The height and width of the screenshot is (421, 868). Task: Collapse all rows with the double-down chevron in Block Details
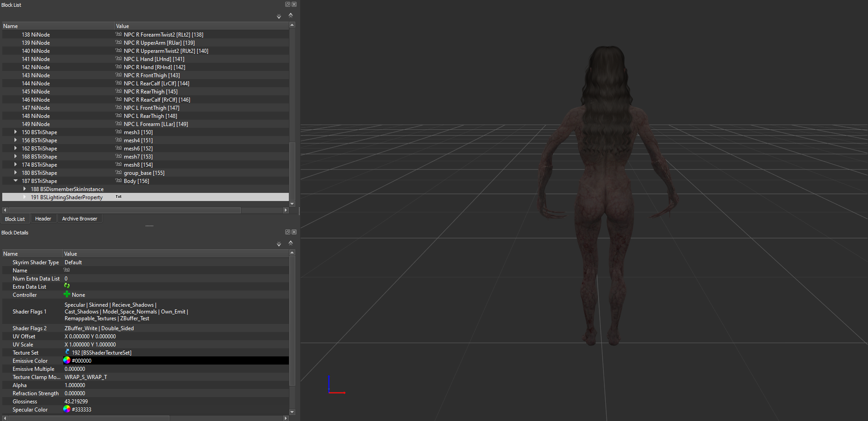tap(278, 244)
